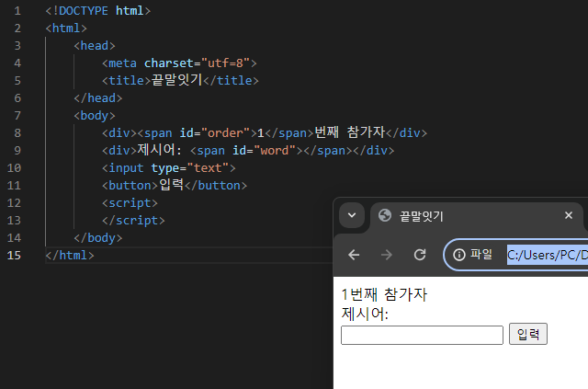Click the opening <html> tag on line 2
This screenshot has height=389, width=588.
(x=66, y=29)
